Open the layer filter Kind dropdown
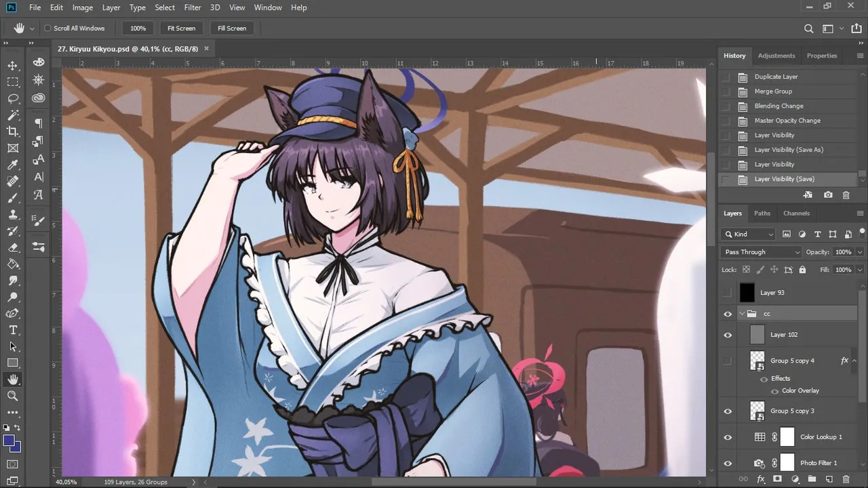 [x=749, y=235]
